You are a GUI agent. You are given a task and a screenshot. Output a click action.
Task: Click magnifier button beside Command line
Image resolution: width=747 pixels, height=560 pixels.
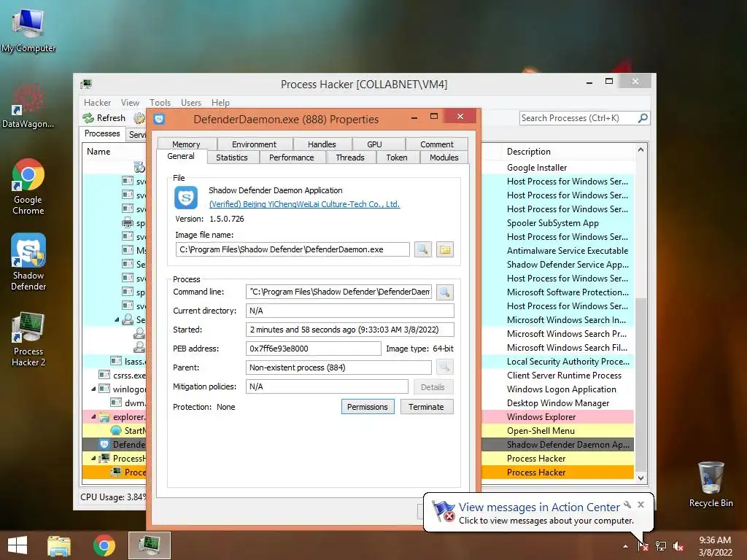coord(444,292)
